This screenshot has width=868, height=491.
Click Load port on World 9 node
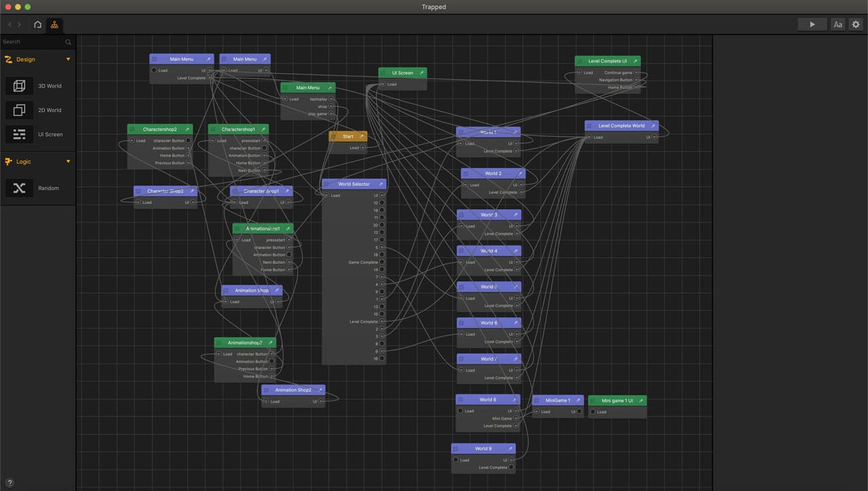(456, 460)
